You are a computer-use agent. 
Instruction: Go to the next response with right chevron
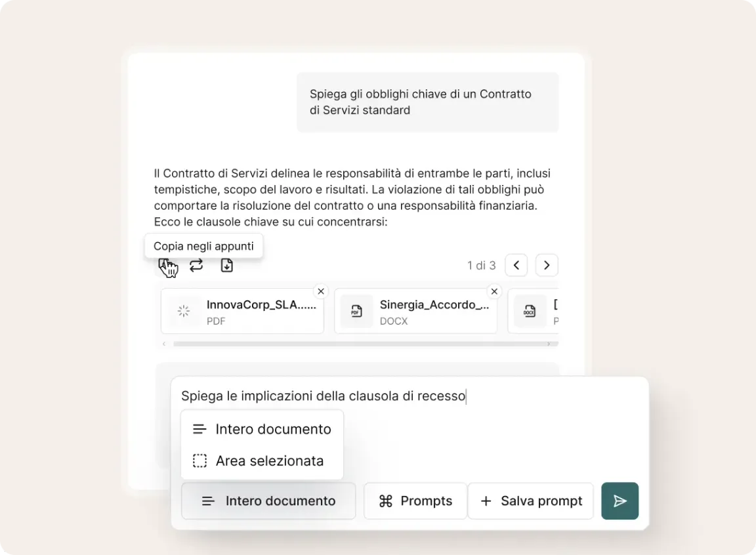547,265
